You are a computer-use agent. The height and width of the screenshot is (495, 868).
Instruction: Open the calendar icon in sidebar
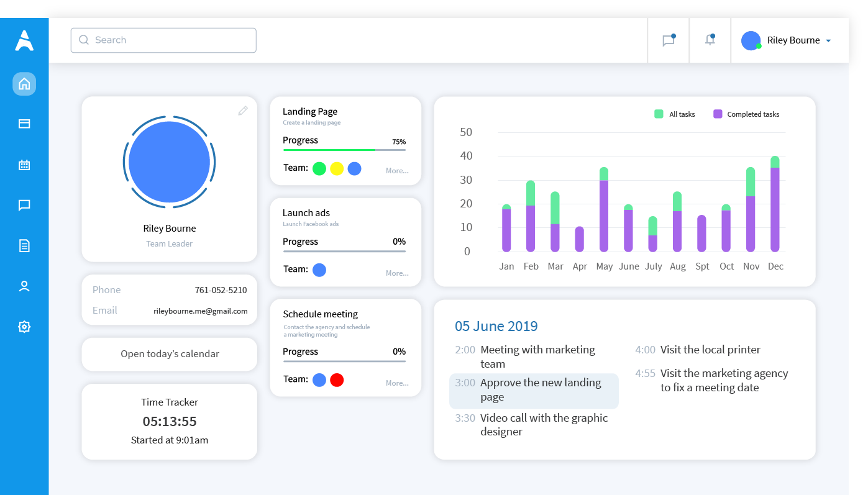coord(24,165)
